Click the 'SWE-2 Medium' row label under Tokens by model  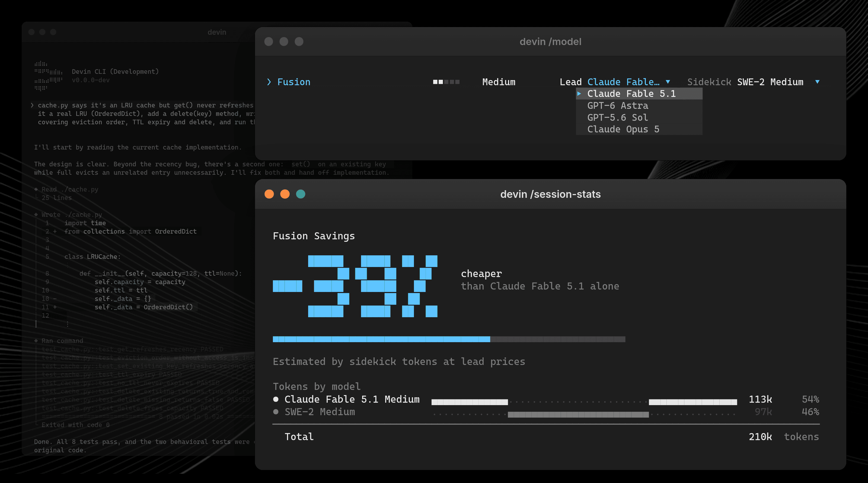click(320, 412)
